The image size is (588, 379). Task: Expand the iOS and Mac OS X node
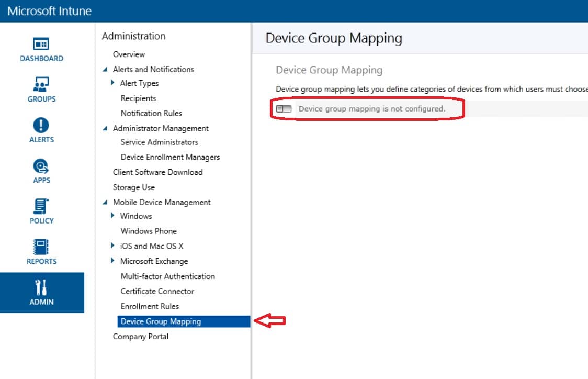(x=112, y=246)
